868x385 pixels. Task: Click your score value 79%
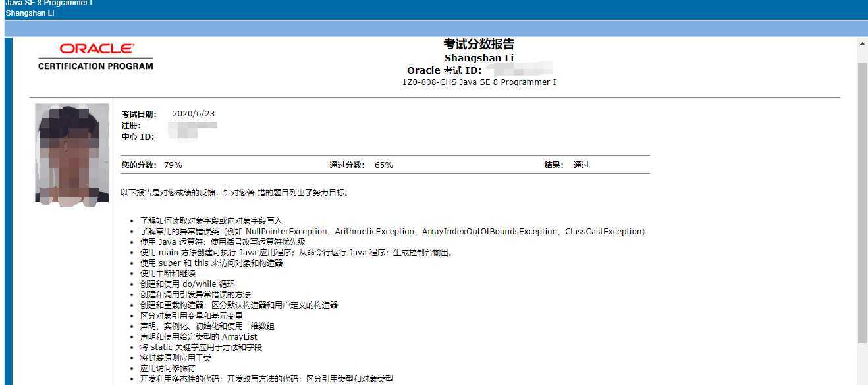pyautogui.click(x=173, y=165)
